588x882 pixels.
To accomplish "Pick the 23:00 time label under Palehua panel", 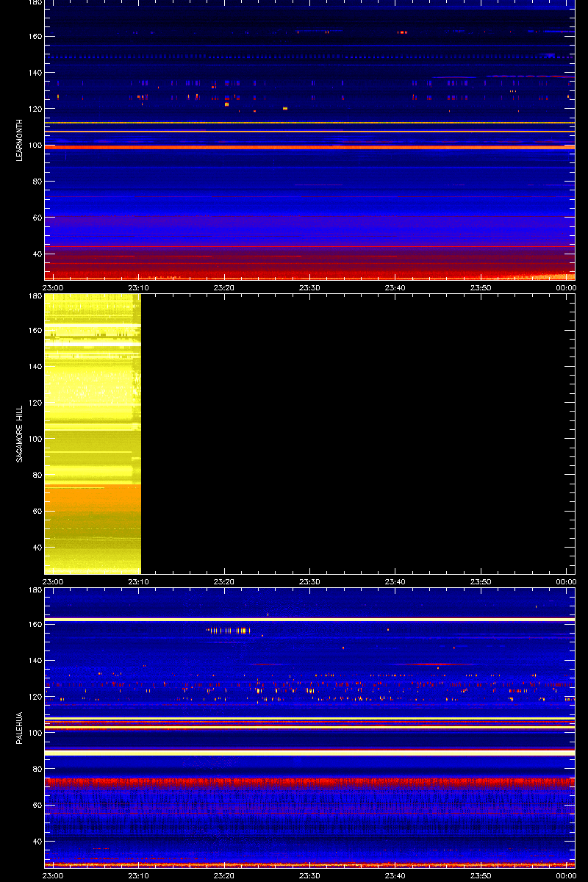I will click(54, 876).
